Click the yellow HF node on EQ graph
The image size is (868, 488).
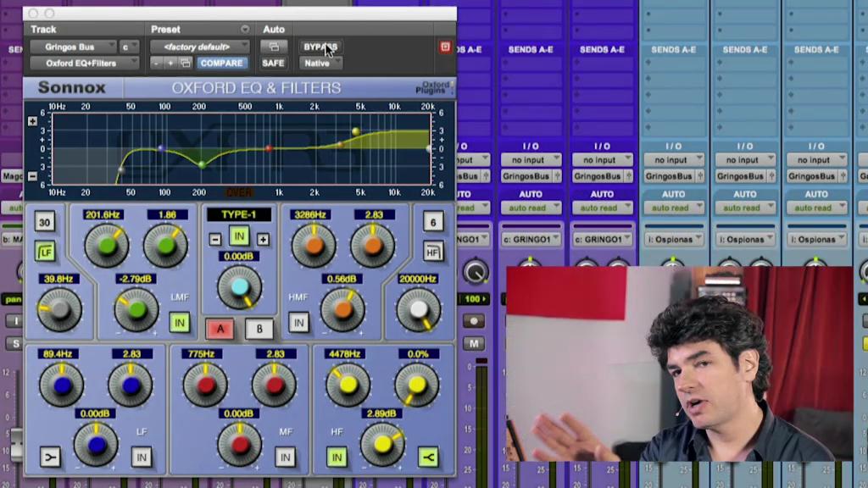[356, 131]
